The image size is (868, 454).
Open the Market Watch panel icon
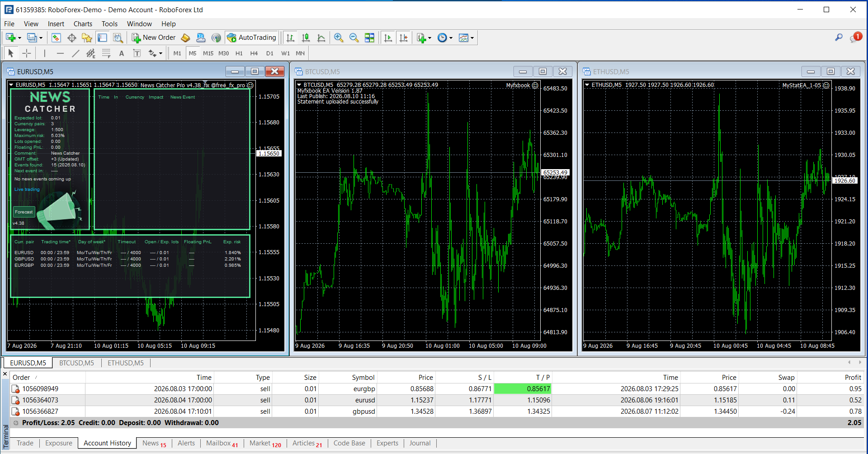[x=56, y=38]
